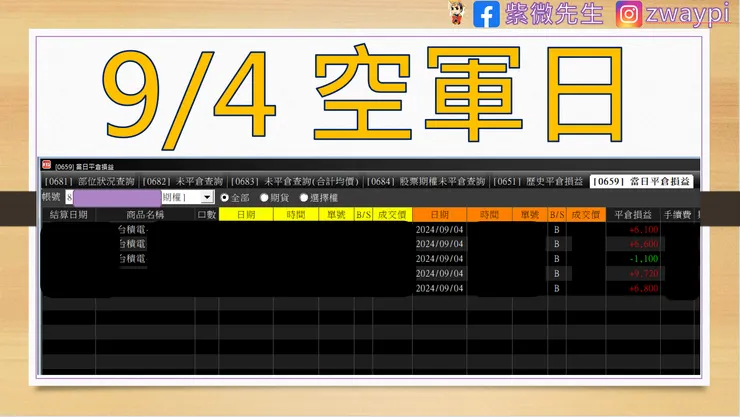Switch to the [0682] 未平倉查詢 tab

pyautogui.click(x=183, y=182)
